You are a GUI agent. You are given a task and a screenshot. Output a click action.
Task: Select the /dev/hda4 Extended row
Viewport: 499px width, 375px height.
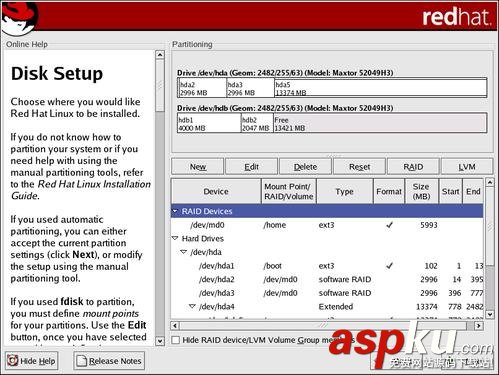coord(327,306)
